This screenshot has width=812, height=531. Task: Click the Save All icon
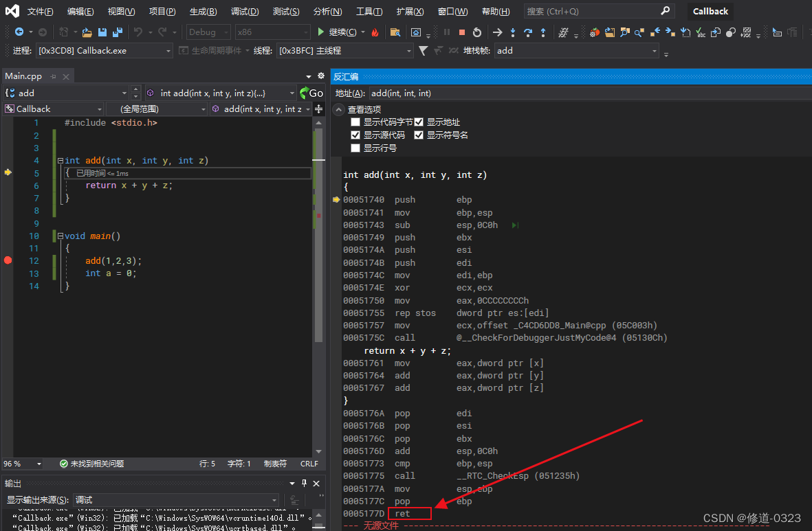click(118, 32)
